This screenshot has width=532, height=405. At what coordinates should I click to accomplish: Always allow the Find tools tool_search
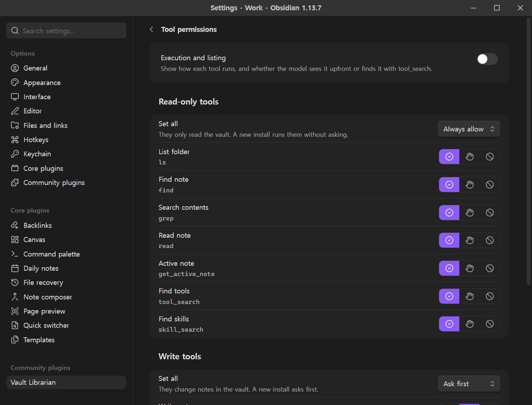[449, 296]
